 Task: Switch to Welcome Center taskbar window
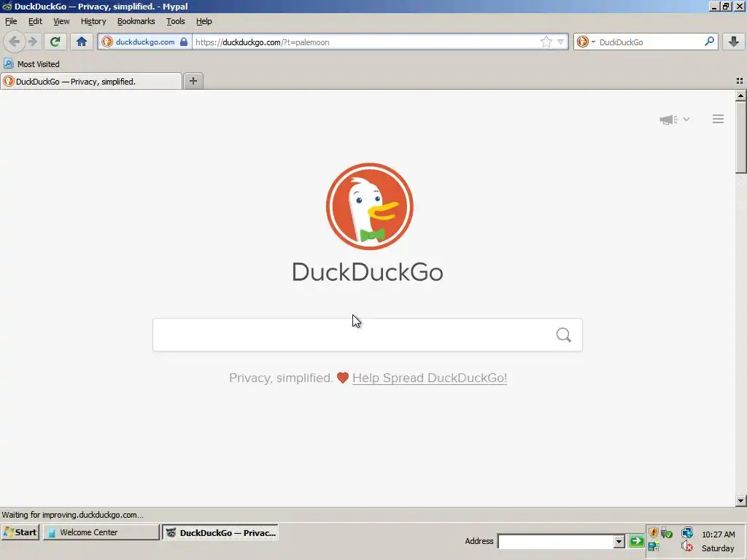[101, 532]
